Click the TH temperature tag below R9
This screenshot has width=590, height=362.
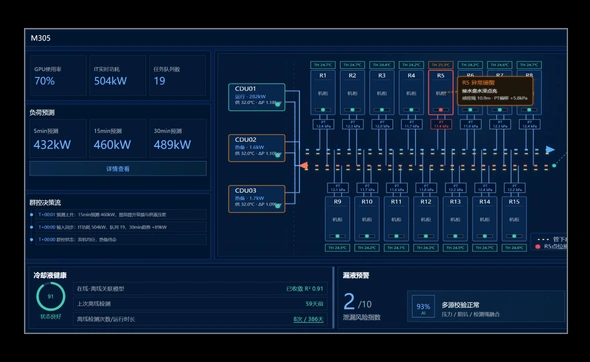click(338, 248)
